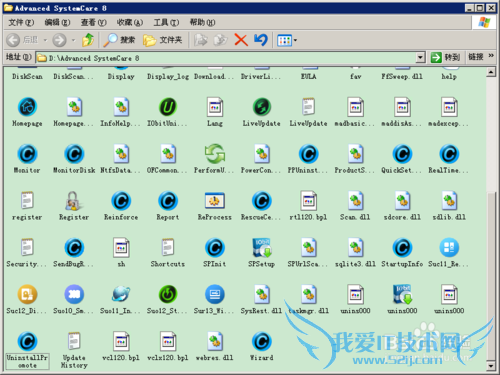Screen dimensions: 500x375
Task: Open the PerformU... green arrows icon
Action: (x=215, y=154)
